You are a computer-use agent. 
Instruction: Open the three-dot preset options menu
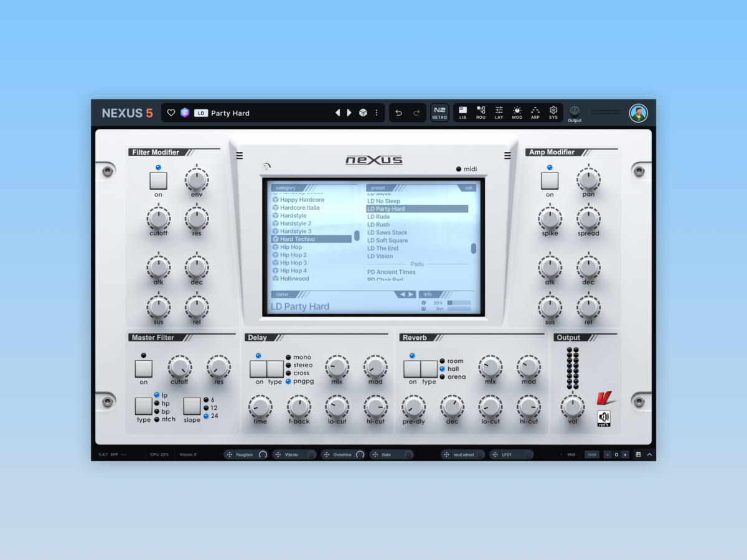pos(376,113)
